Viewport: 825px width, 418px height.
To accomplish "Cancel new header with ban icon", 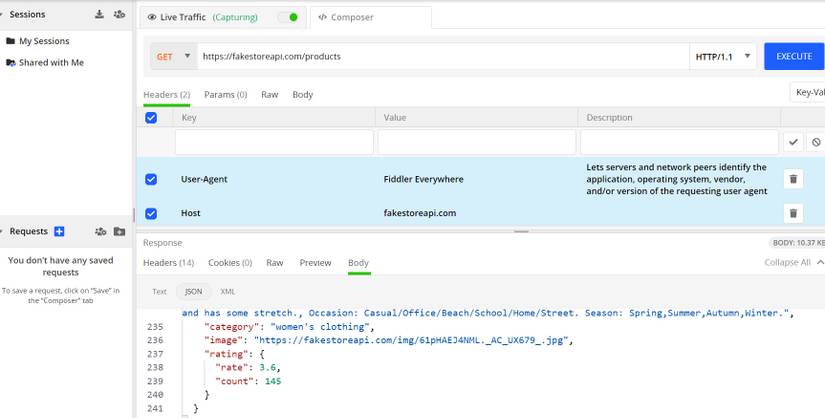I will (816, 142).
